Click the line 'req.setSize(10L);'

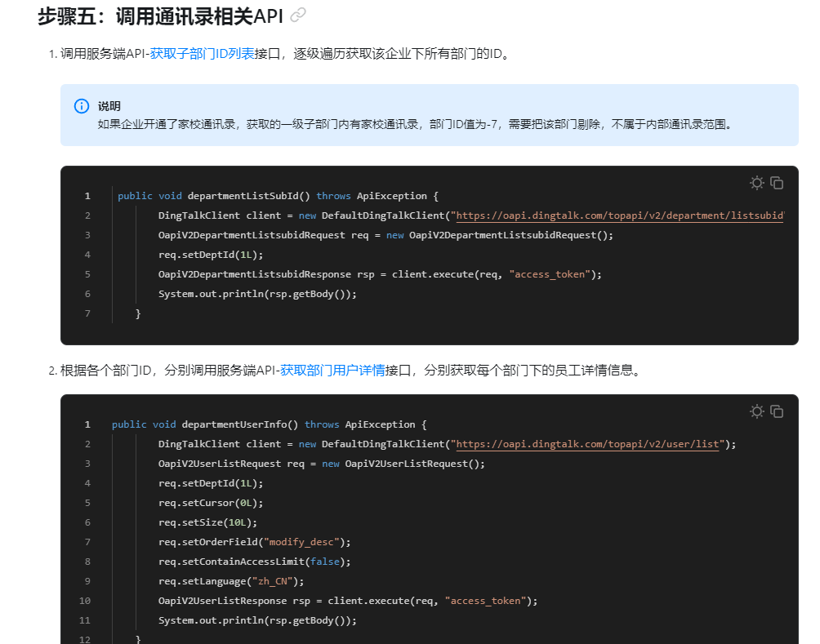(x=207, y=522)
